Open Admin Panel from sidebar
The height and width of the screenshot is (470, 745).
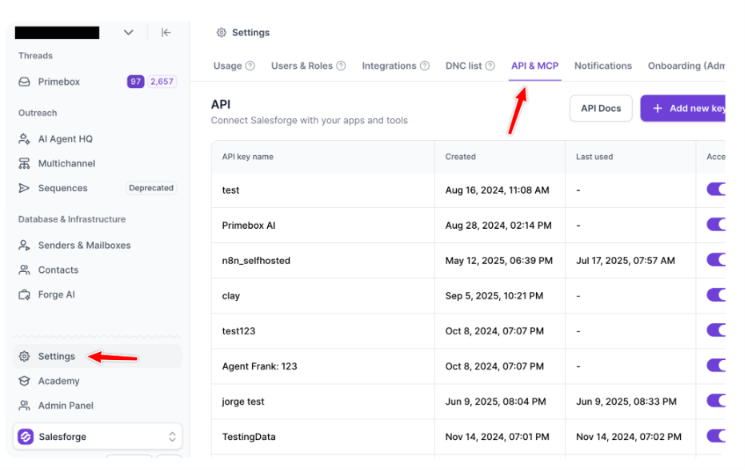pyautogui.click(x=66, y=405)
